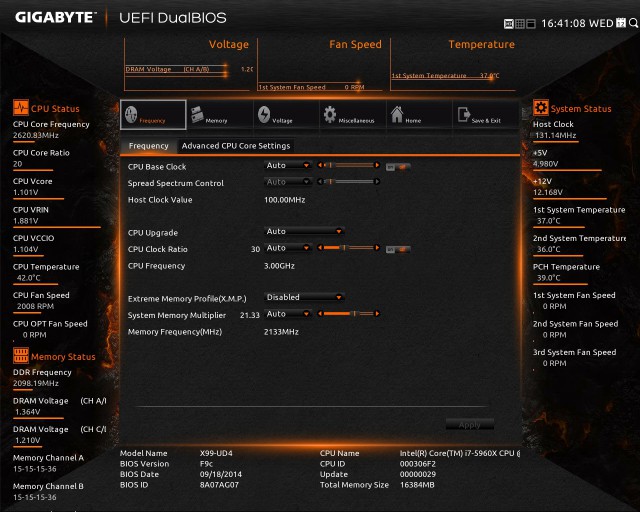
Task: Click the Spread Spectrum Control slider track
Action: (349, 181)
